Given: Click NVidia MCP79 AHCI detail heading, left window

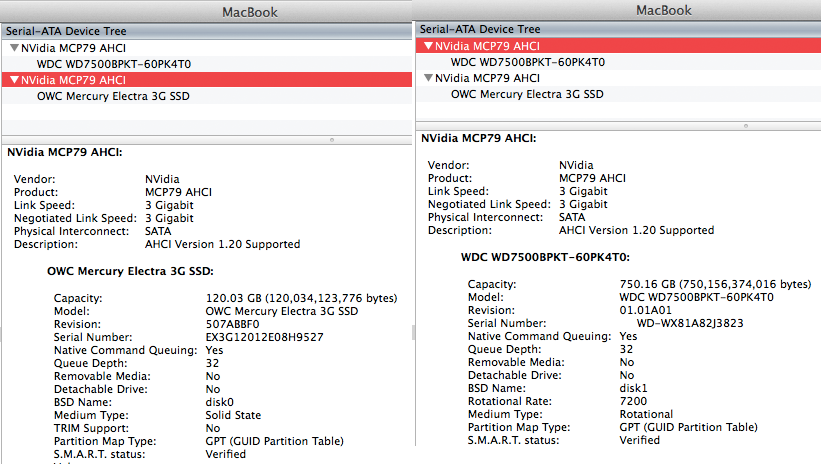Looking at the screenshot, I should (x=64, y=152).
